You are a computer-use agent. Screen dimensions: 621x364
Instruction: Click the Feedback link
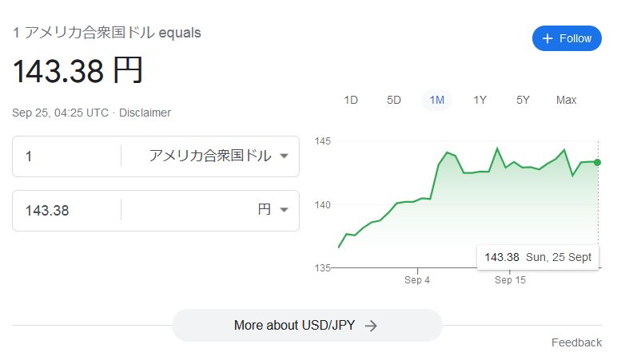click(x=576, y=342)
